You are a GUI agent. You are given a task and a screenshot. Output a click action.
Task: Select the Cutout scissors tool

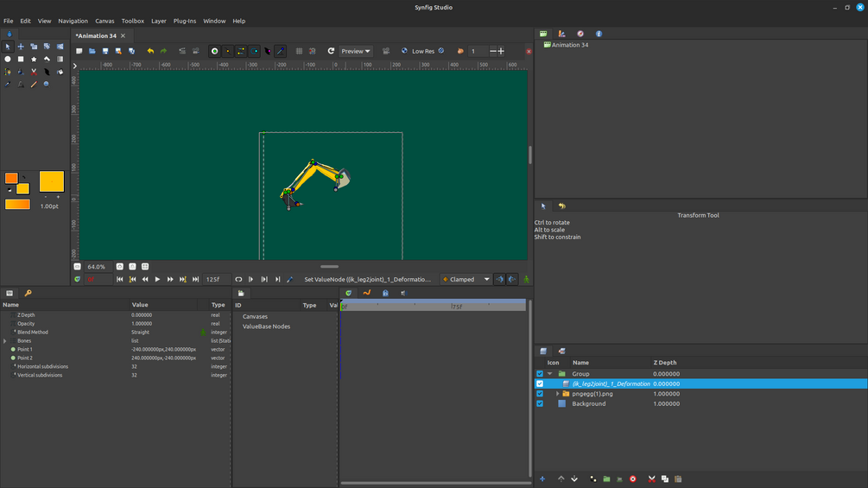click(x=34, y=72)
